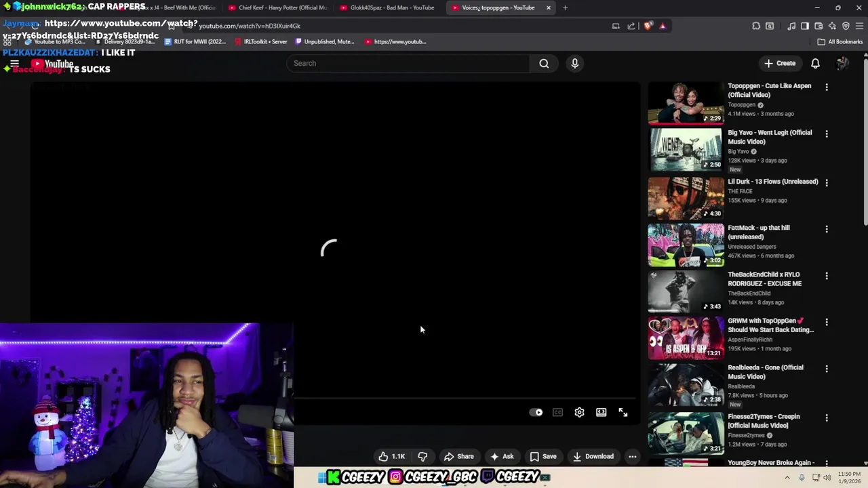Open the browser main hamburger menu
The width and height of the screenshot is (868, 488).
coord(860,26)
